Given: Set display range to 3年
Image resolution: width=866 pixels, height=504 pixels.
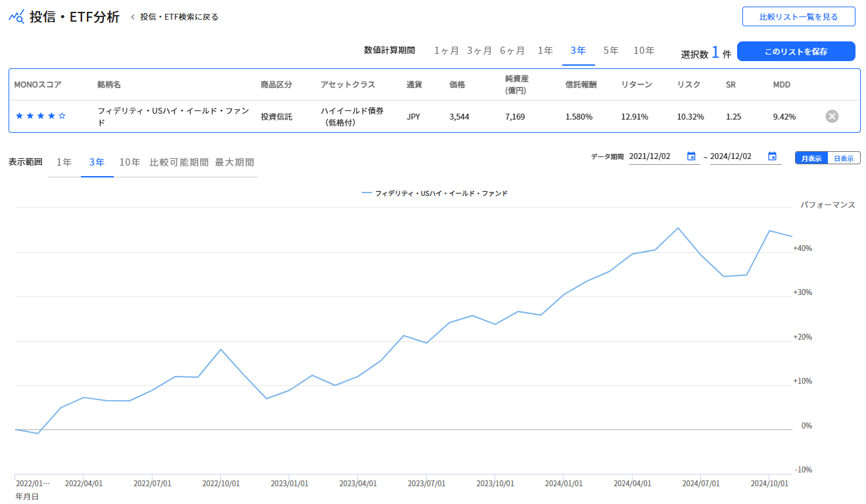Looking at the screenshot, I should [97, 162].
